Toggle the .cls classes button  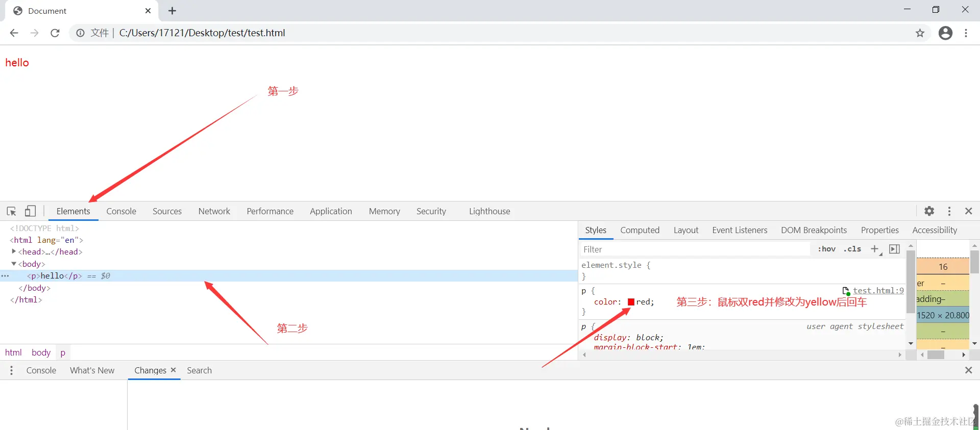tap(852, 249)
